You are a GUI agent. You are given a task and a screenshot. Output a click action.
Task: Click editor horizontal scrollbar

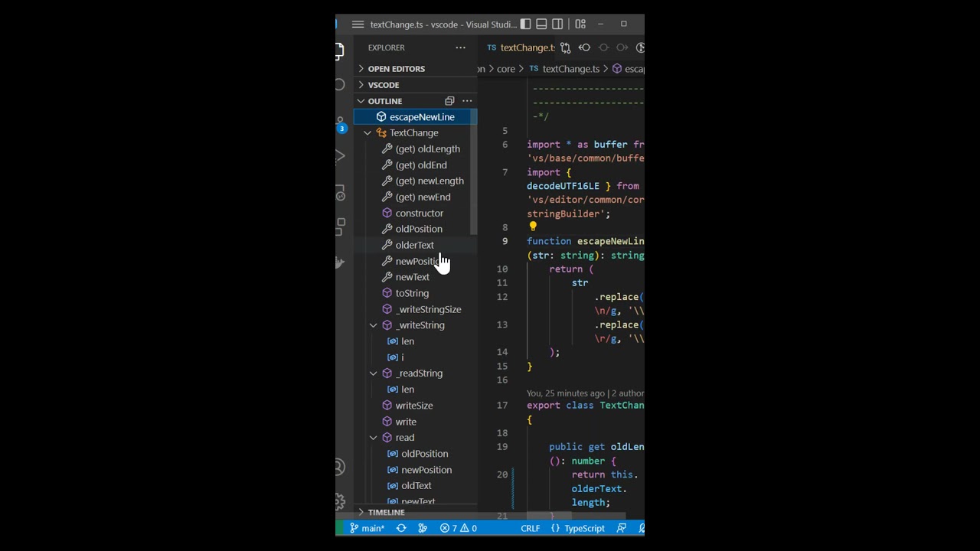coord(577,517)
